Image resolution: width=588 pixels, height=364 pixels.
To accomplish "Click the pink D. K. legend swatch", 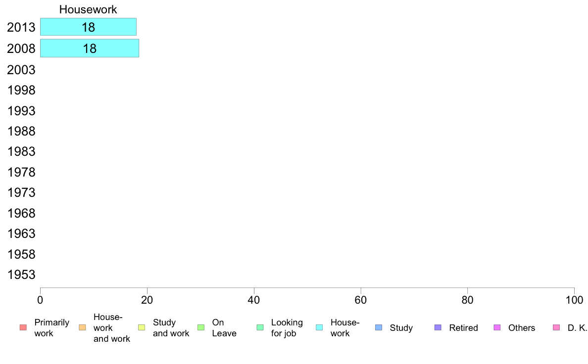I will [556, 327].
